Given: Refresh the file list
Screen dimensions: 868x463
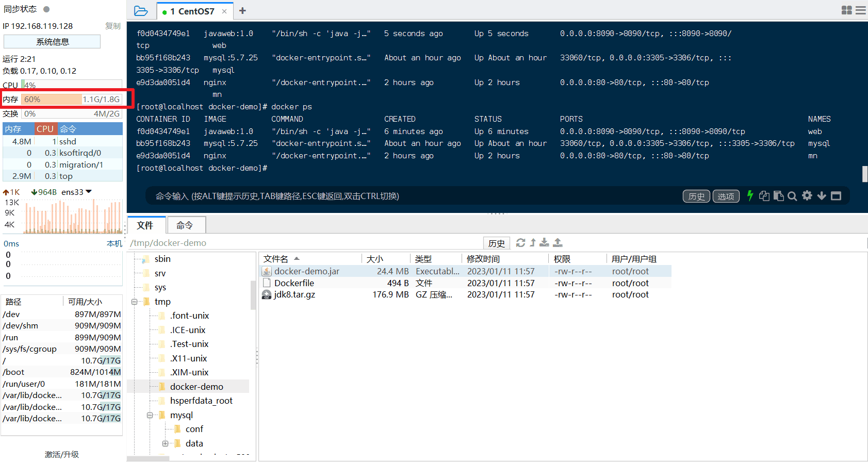Looking at the screenshot, I should (x=520, y=243).
